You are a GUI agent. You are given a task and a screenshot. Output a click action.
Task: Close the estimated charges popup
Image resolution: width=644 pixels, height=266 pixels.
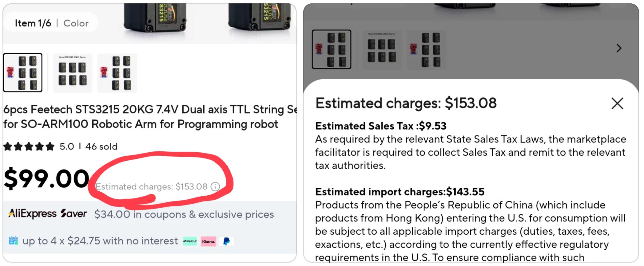(x=617, y=104)
